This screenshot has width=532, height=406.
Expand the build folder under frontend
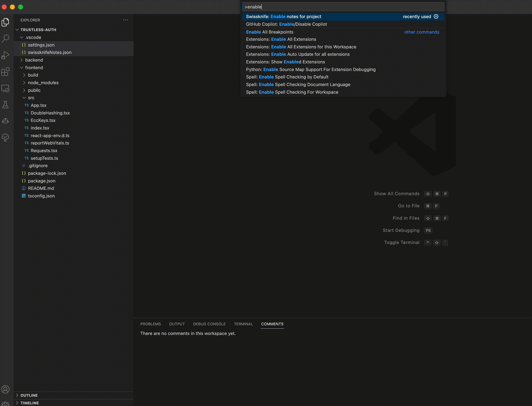[32, 75]
